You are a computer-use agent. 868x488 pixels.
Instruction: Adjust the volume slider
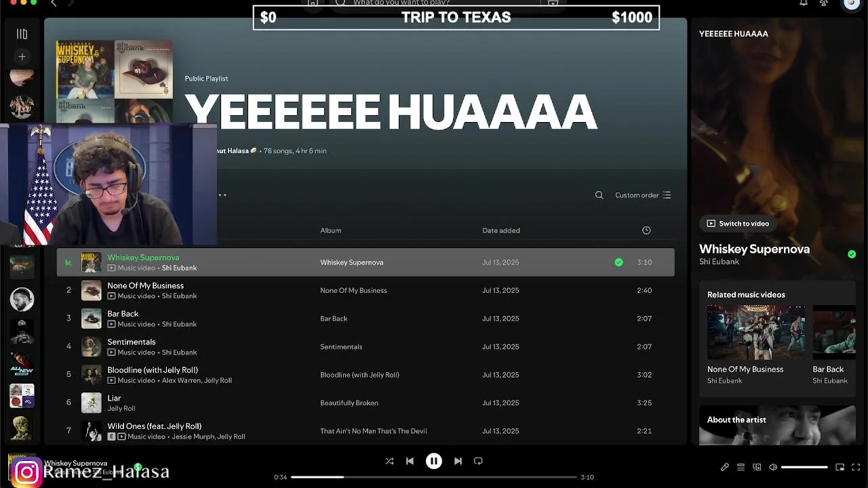click(804, 467)
